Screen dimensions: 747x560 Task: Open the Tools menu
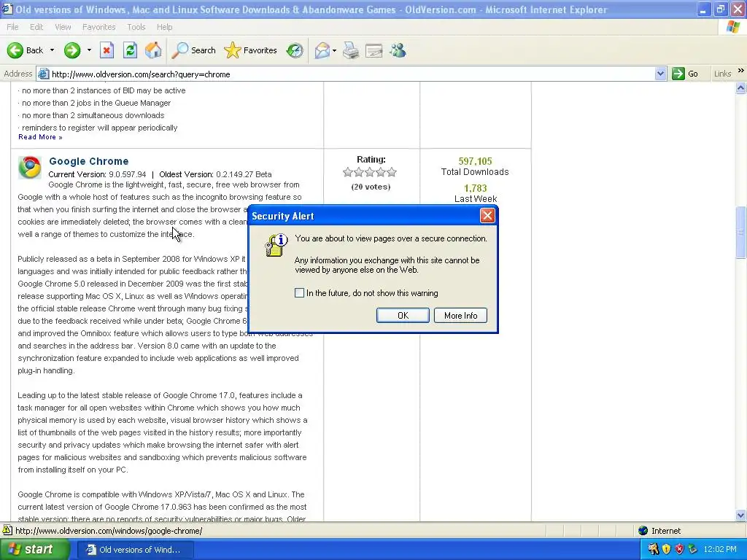tap(136, 27)
